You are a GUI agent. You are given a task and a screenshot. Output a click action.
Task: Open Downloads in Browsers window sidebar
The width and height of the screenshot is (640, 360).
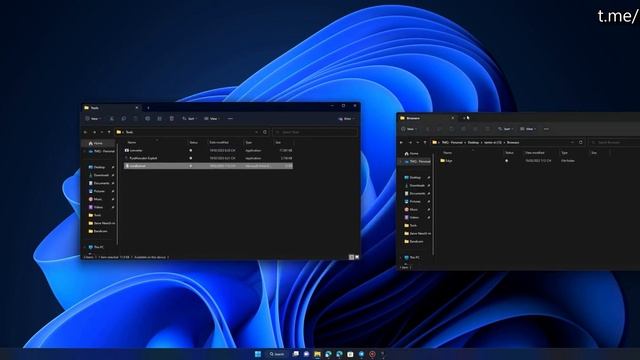pos(417,185)
